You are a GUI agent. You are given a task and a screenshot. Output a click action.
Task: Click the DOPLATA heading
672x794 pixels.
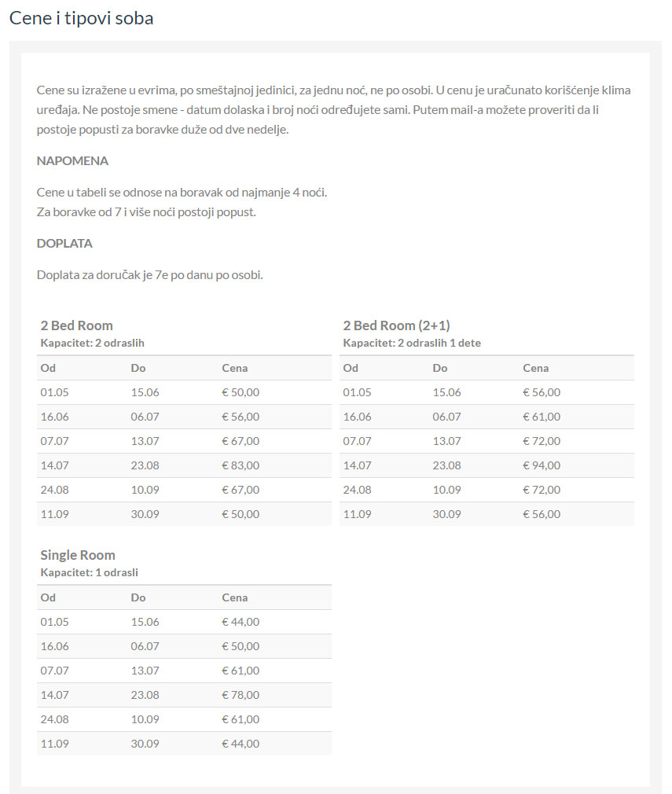click(x=64, y=244)
